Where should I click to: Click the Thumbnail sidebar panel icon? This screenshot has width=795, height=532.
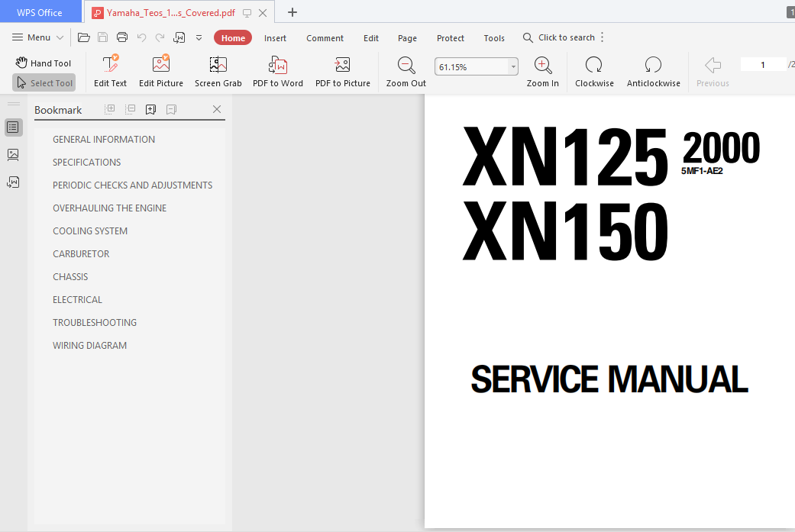(13, 154)
